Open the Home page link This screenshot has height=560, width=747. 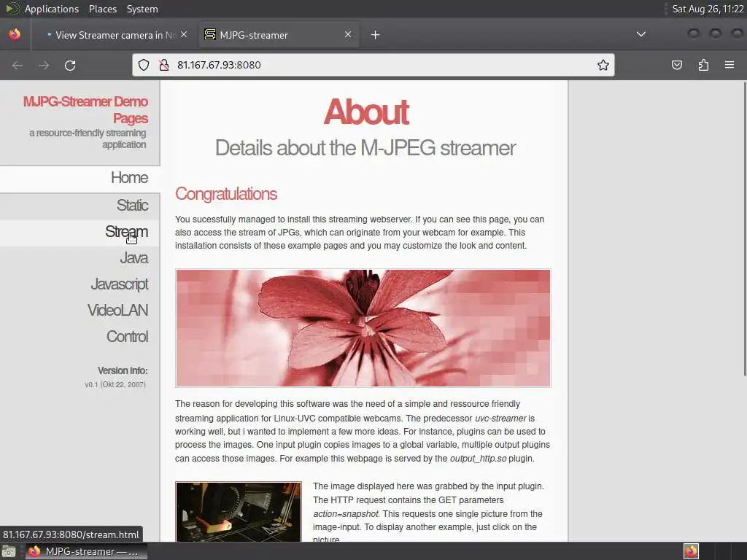[129, 178]
